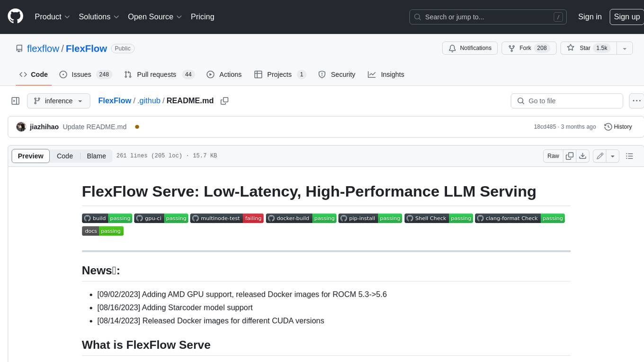Open commit 18cd485
Screen dimensions: 644x362
546,127
